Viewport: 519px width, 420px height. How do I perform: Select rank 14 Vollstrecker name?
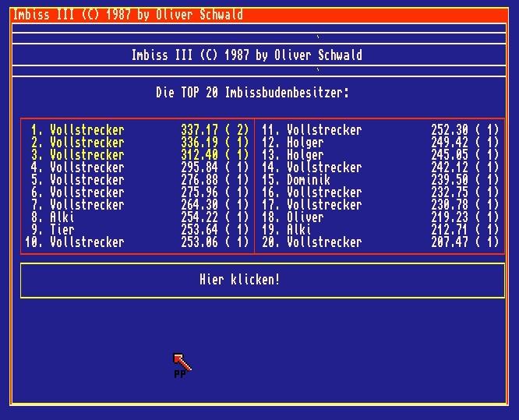[324, 167]
